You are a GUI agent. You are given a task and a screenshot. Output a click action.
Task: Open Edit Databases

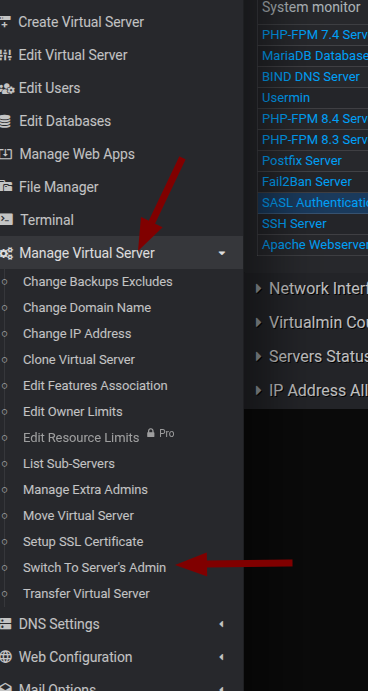click(x=65, y=121)
